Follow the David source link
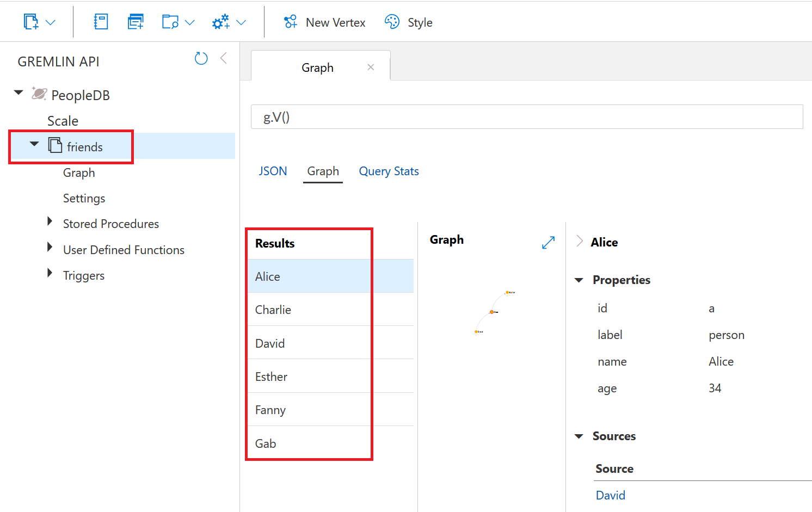 tap(610, 495)
